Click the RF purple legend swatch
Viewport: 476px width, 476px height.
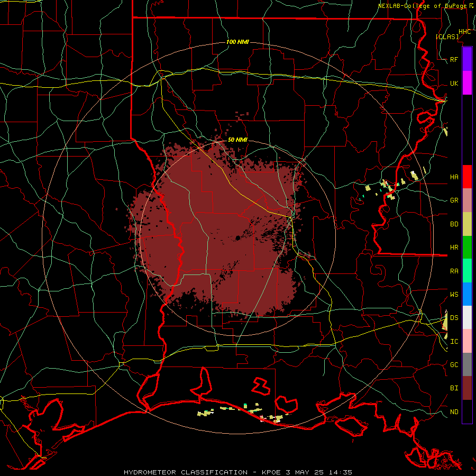[x=467, y=59]
